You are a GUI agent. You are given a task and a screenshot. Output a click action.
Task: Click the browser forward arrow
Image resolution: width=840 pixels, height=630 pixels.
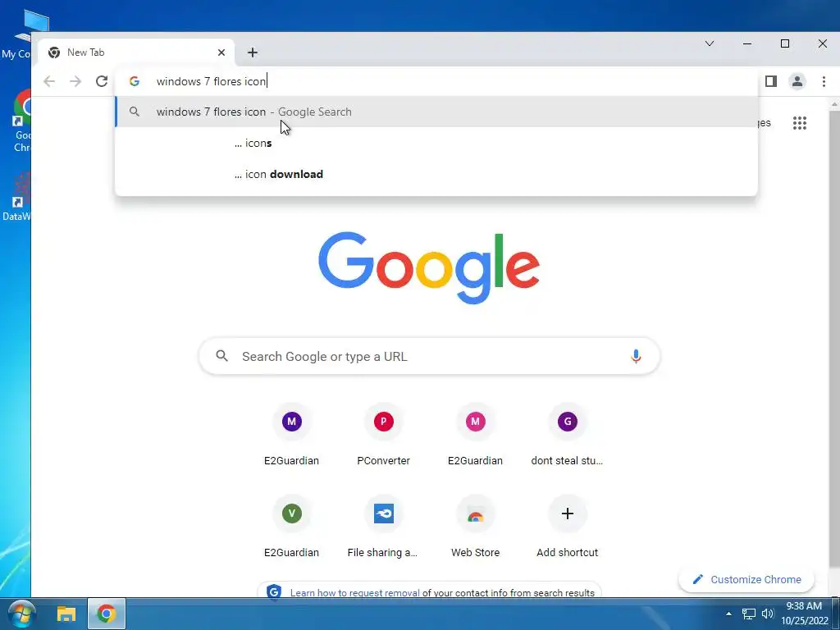click(75, 81)
